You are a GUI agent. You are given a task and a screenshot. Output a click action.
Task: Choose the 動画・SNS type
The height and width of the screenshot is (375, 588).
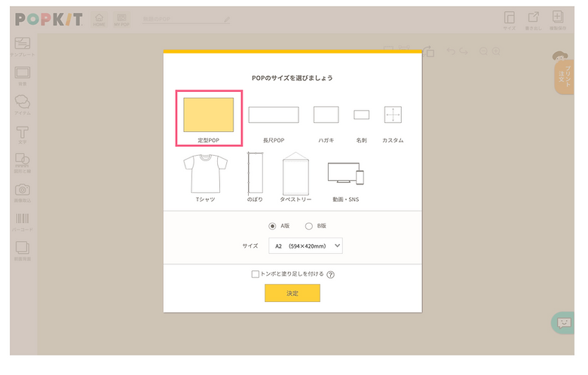point(346,182)
